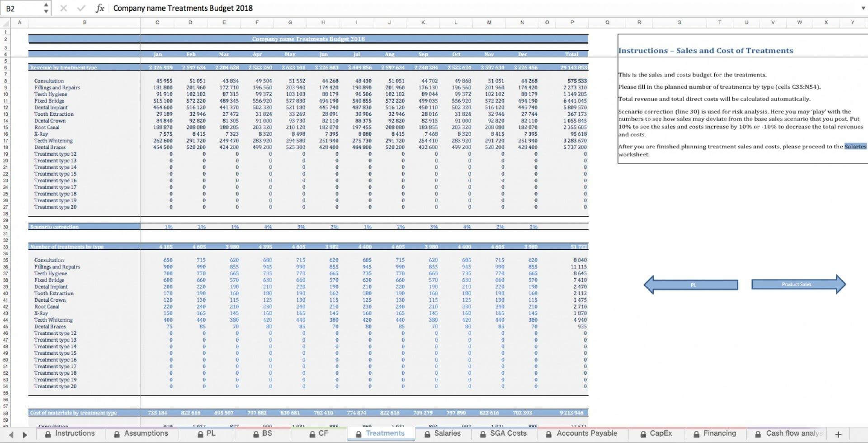Switch to the Assumptions sheet tab

141,433
